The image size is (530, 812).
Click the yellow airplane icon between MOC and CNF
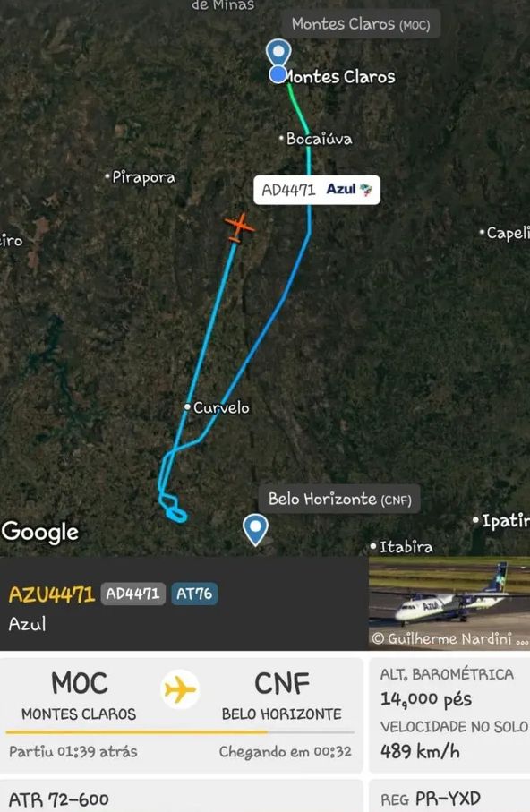180,689
